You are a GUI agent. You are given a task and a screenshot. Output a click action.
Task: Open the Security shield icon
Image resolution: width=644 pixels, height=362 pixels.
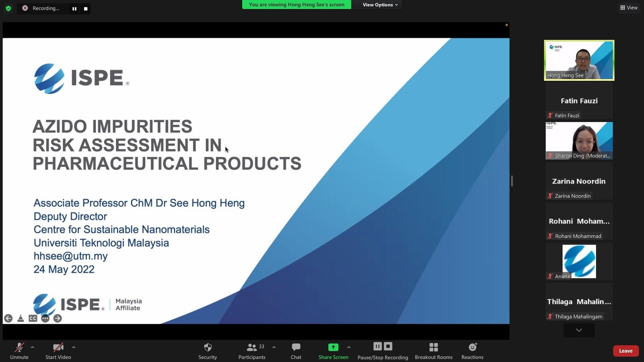208,348
